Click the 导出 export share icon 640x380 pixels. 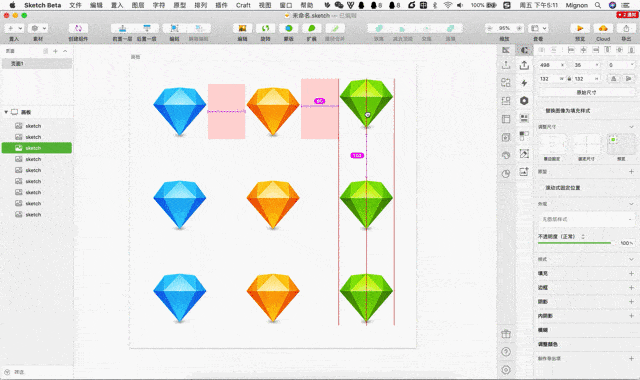626,28
